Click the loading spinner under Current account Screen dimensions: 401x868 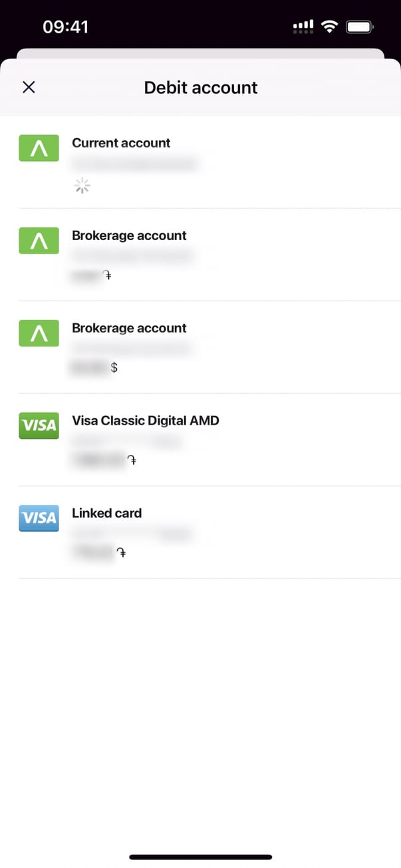(x=82, y=186)
